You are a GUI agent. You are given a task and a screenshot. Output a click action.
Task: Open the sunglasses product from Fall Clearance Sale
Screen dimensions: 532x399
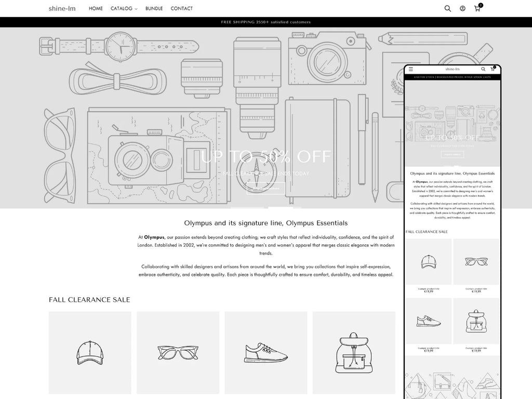178,352
